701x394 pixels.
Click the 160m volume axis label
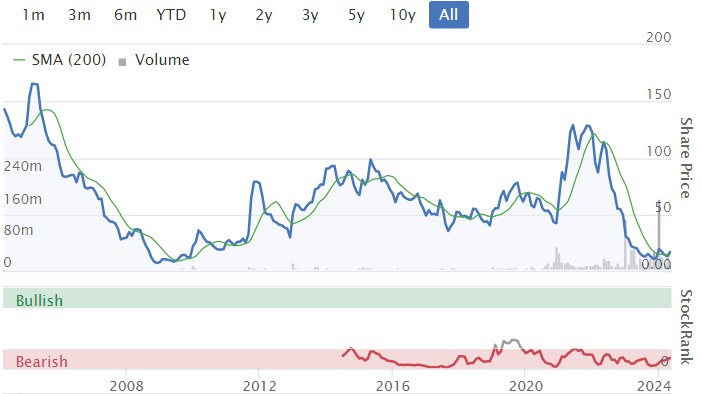coord(22,199)
